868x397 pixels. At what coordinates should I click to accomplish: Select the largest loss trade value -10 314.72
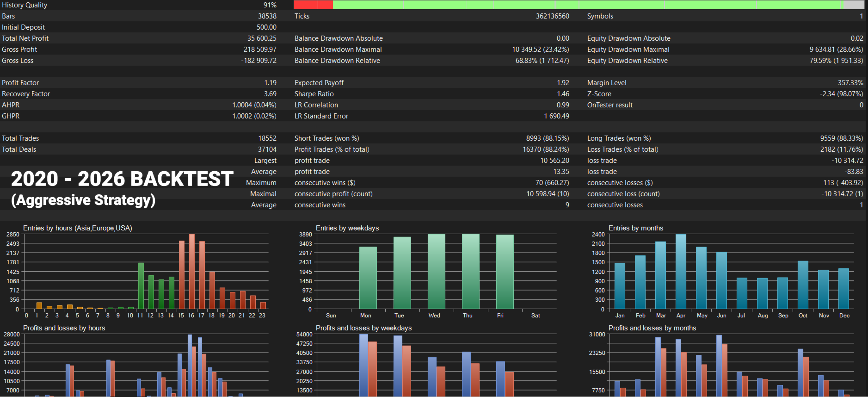[848, 161]
